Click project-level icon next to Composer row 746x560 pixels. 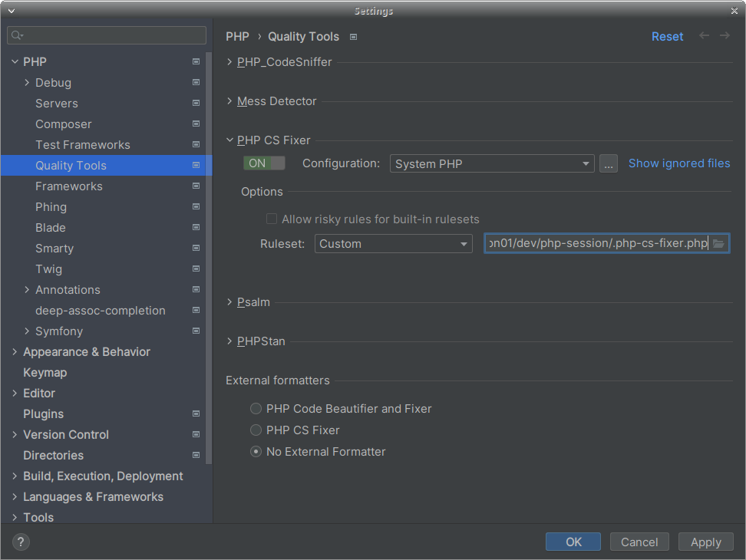(196, 124)
